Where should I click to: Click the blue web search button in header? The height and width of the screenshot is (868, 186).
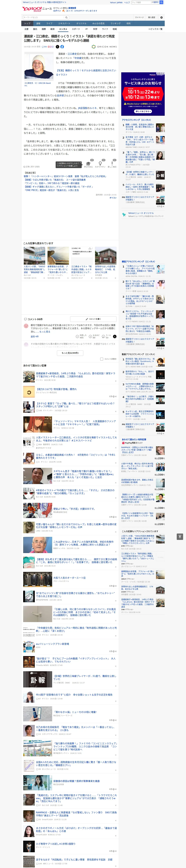tap(161, 2)
